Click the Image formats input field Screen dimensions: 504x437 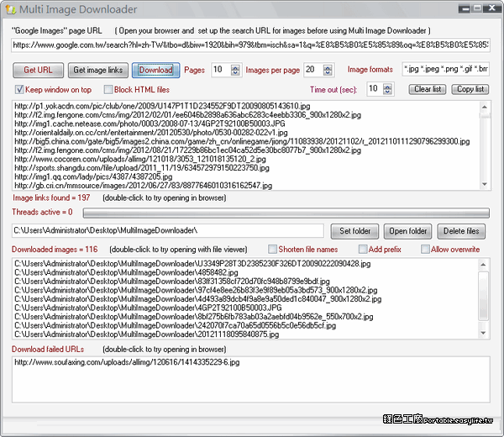tap(445, 69)
